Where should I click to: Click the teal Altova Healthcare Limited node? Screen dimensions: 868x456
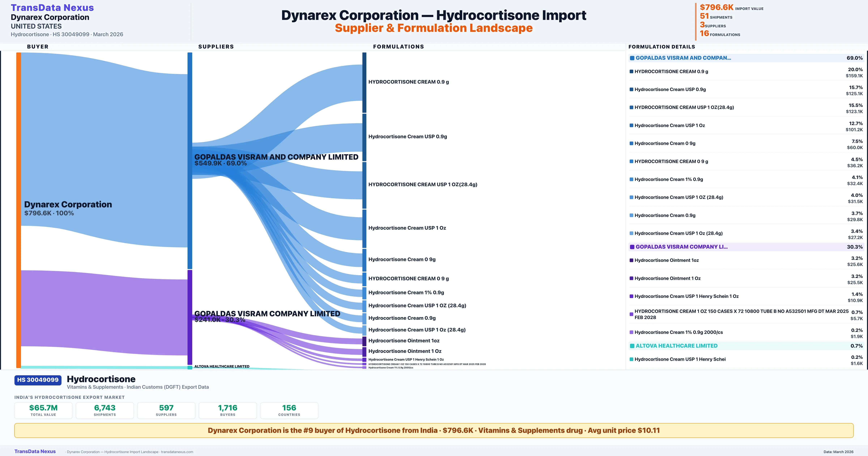tap(190, 367)
